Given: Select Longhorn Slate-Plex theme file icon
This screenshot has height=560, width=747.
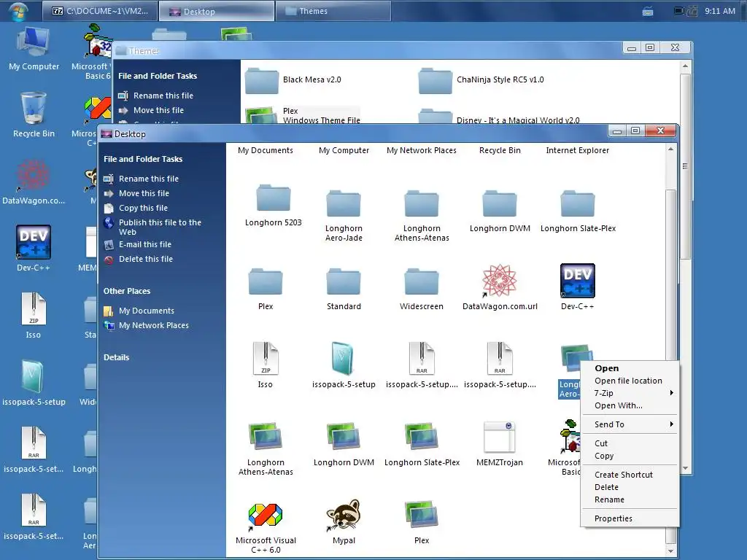Looking at the screenshot, I should pyautogui.click(x=422, y=436).
